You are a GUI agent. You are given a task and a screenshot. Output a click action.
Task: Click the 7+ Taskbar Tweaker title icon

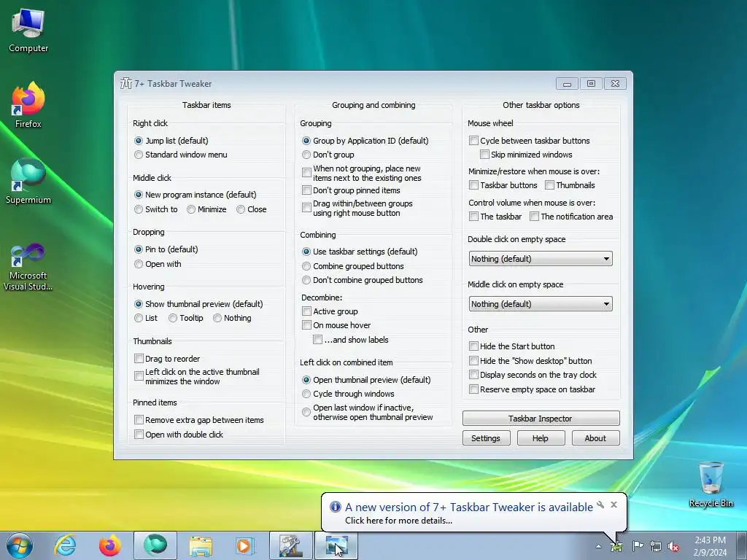[x=125, y=83]
